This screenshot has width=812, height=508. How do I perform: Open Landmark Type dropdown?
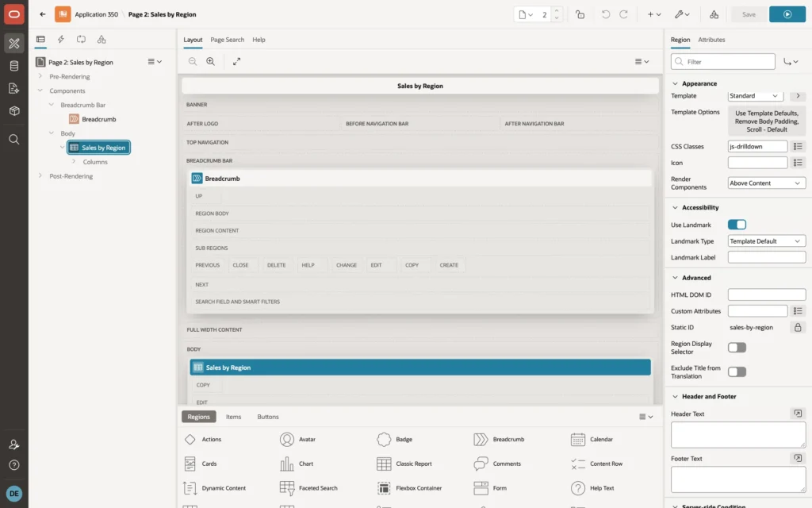point(767,241)
